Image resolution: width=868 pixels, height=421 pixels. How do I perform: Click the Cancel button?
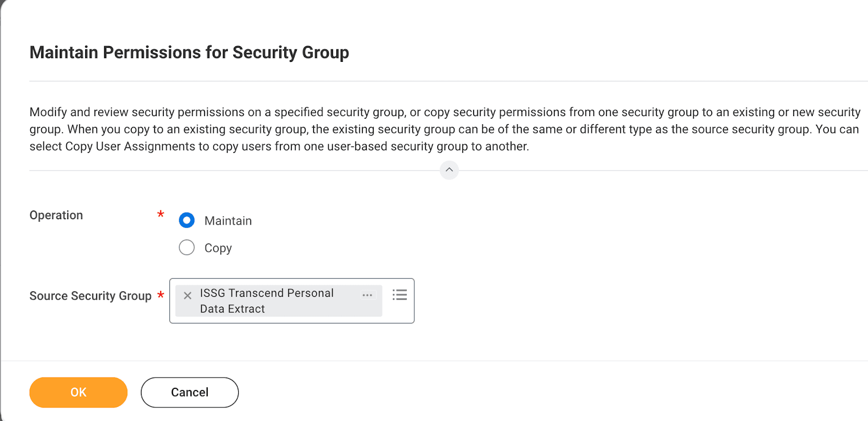point(189,392)
